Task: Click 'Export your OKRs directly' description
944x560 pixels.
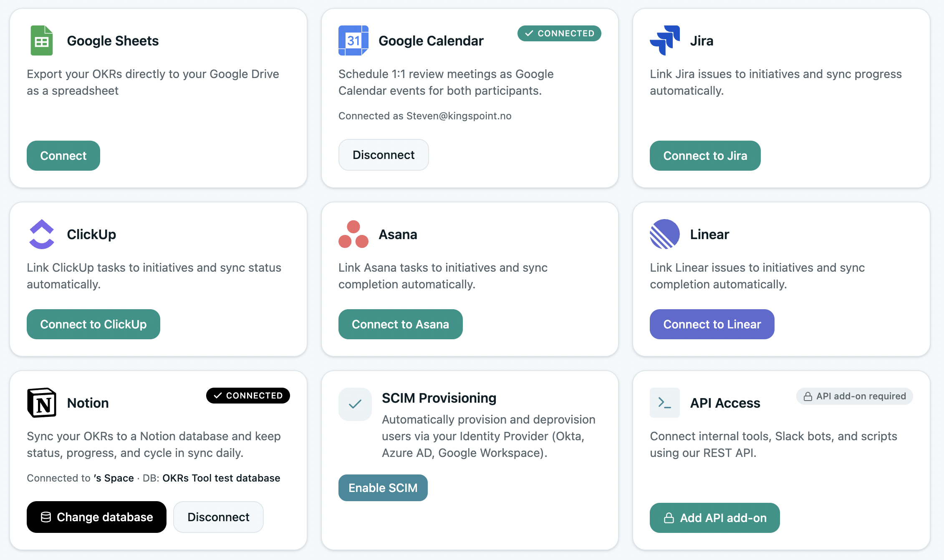Action: pos(153,82)
